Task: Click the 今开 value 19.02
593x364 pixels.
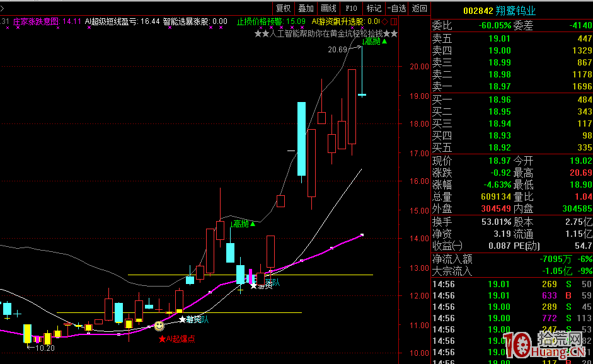Action: [x=581, y=161]
